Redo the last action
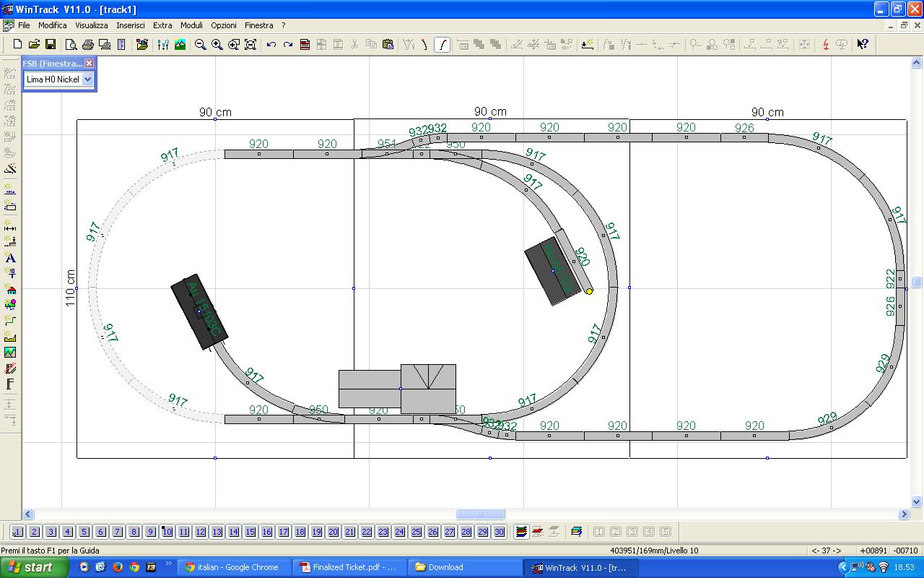Screen dimensions: 924x578 tap(288, 45)
